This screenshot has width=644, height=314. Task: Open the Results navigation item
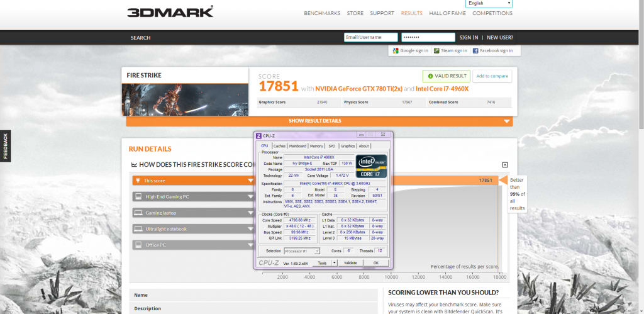pos(411,13)
